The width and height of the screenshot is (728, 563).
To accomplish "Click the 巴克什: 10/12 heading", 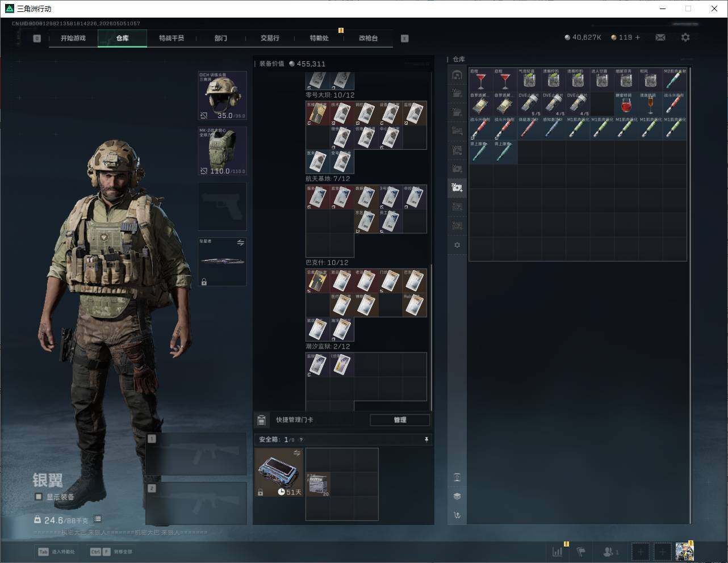I will [x=327, y=263].
